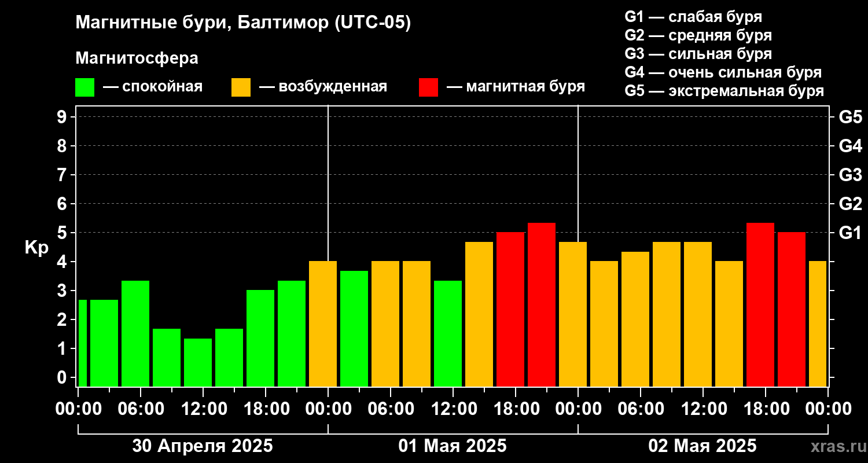868x463 pixels.
Task: Click the 18:00 time label of 01 Мая
Action: tap(516, 409)
